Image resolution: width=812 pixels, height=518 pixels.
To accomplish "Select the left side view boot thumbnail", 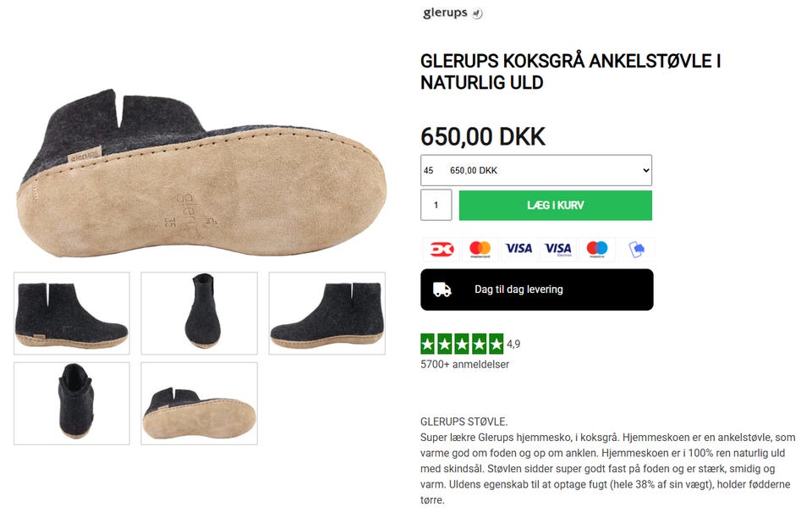I will 71,313.
